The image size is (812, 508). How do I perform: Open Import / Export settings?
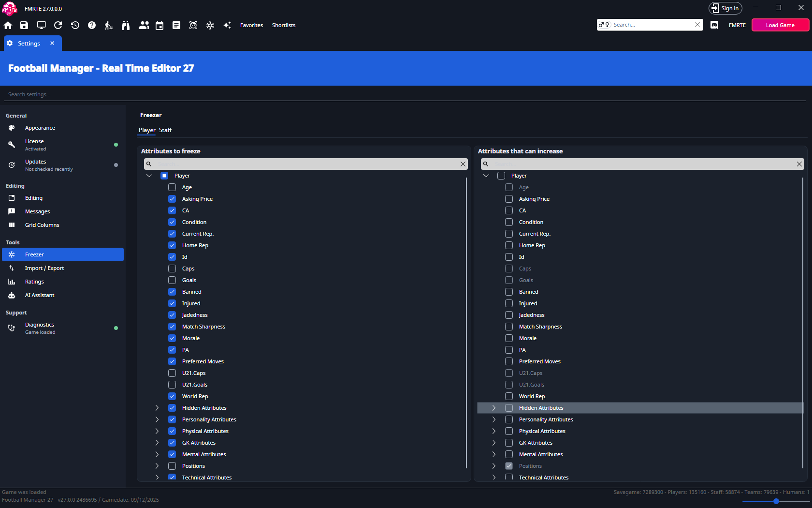point(63,268)
